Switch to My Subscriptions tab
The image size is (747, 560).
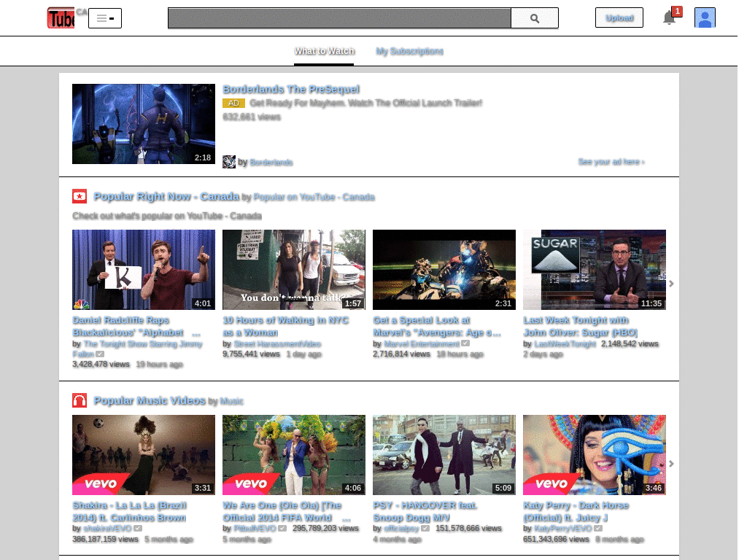pos(410,51)
